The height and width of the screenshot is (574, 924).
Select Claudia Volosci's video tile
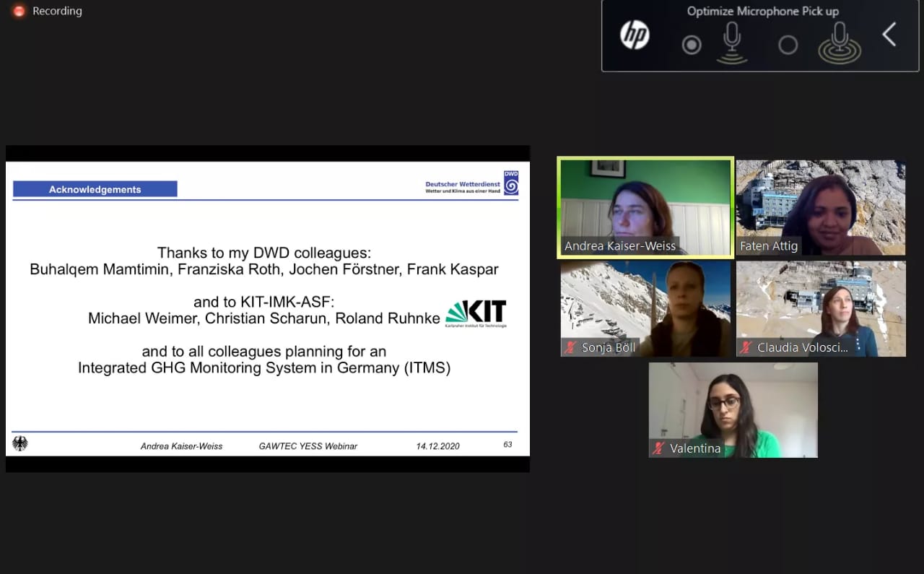pos(821,309)
